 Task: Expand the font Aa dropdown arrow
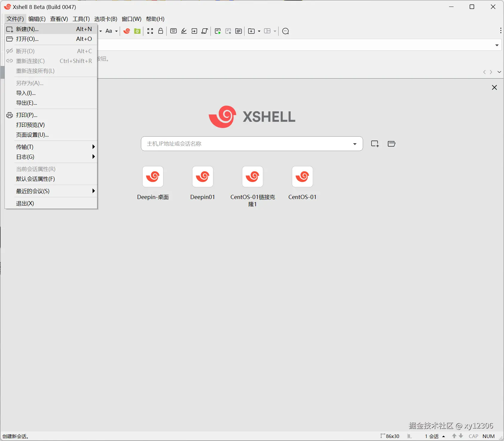tap(116, 31)
